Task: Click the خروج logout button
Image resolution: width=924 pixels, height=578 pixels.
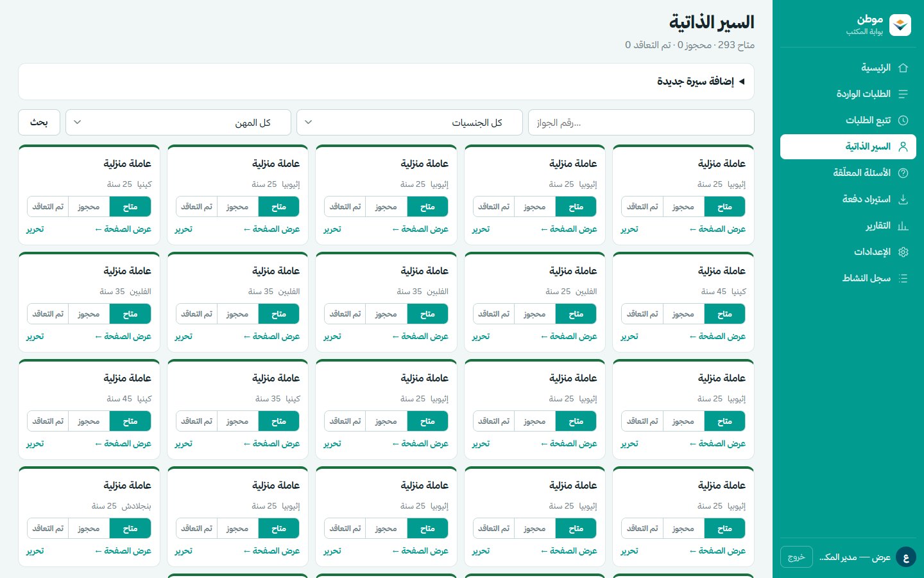Action: coord(796,557)
